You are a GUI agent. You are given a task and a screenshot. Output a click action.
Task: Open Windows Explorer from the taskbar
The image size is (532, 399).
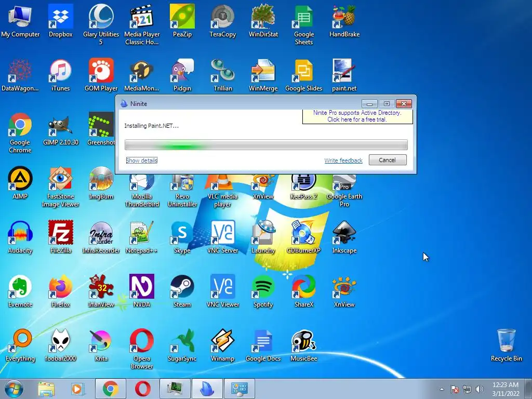coord(46,389)
